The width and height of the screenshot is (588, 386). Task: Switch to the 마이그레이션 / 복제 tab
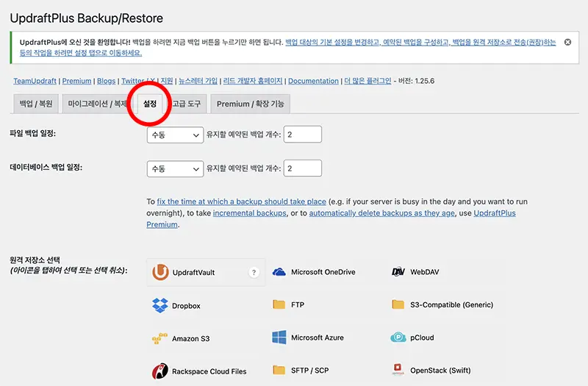pos(97,104)
